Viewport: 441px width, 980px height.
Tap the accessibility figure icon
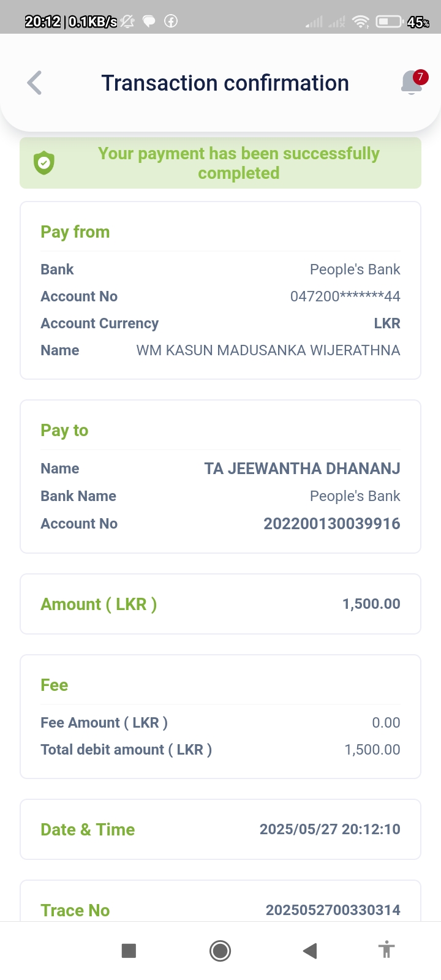click(386, 950)
